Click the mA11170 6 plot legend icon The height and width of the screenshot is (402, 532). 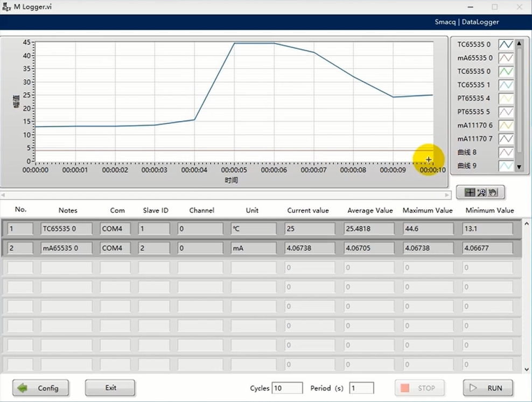click(x=506, y=125)
